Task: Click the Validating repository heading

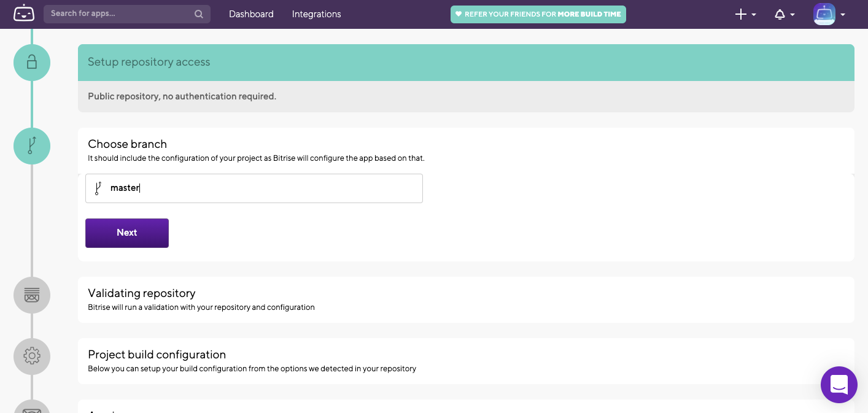Action: tap(142, 293)
